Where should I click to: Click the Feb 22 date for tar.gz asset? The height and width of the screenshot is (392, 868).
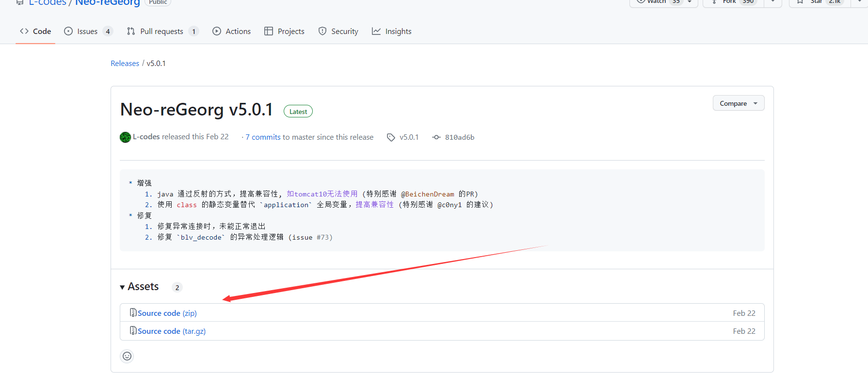(x=744, y=331)
